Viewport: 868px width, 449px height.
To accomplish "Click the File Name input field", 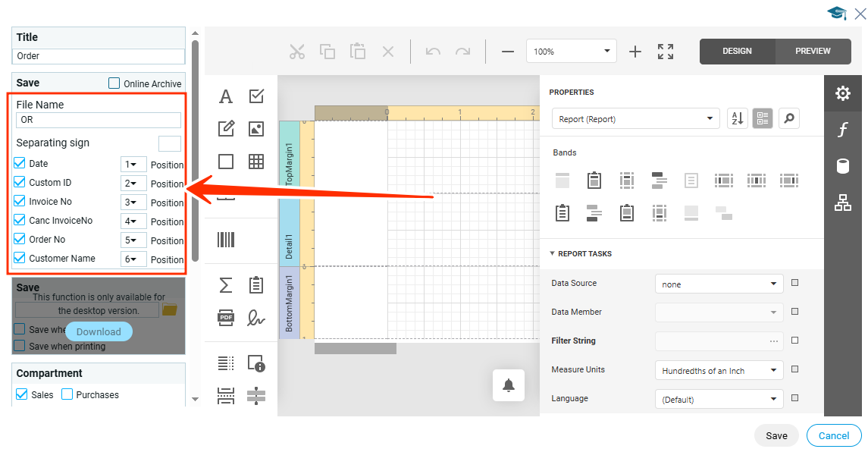I will pos(99,120).
